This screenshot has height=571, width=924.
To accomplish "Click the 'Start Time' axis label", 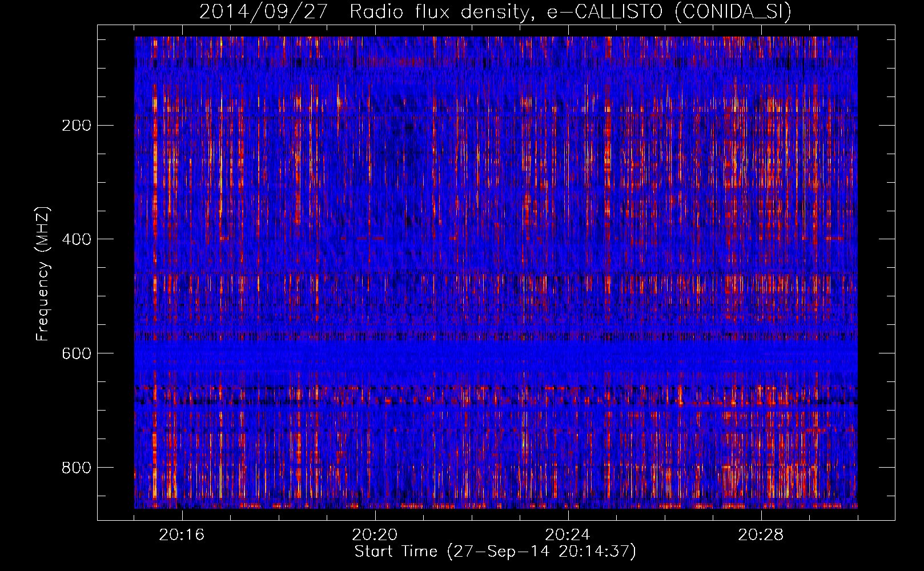I will pyautogui.click(x=495, y=552).
